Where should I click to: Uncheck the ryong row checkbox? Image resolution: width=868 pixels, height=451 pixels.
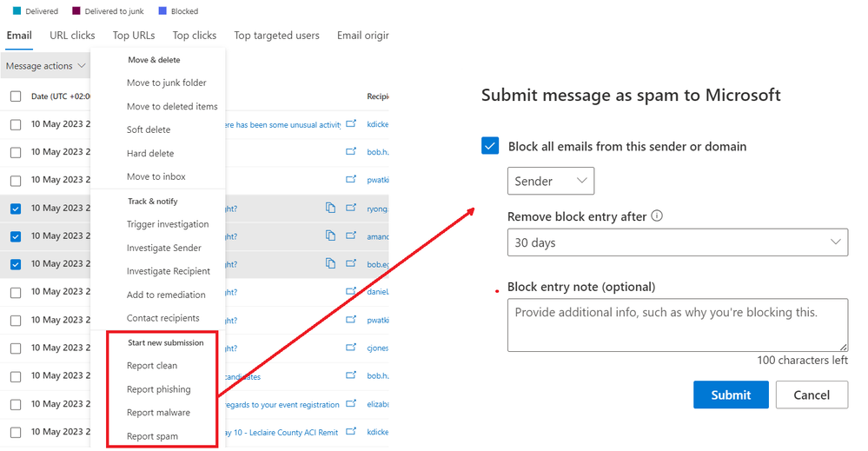tap(16, 209)
